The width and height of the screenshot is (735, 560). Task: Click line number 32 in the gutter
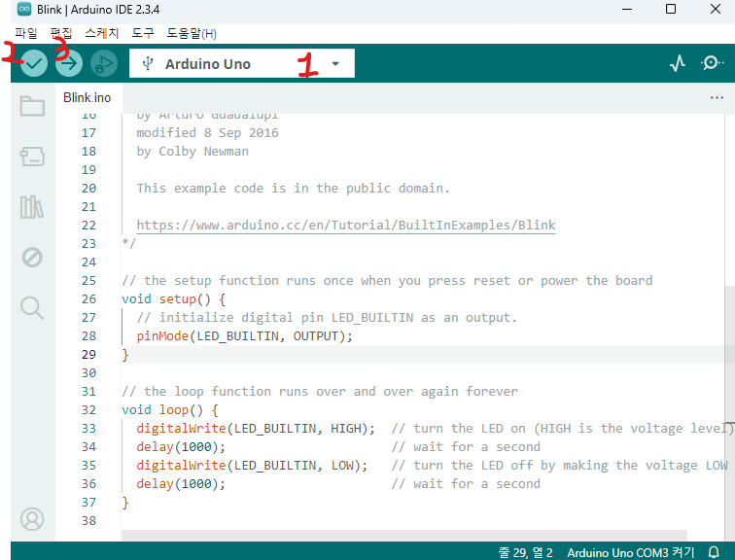(x=88, y=409)
